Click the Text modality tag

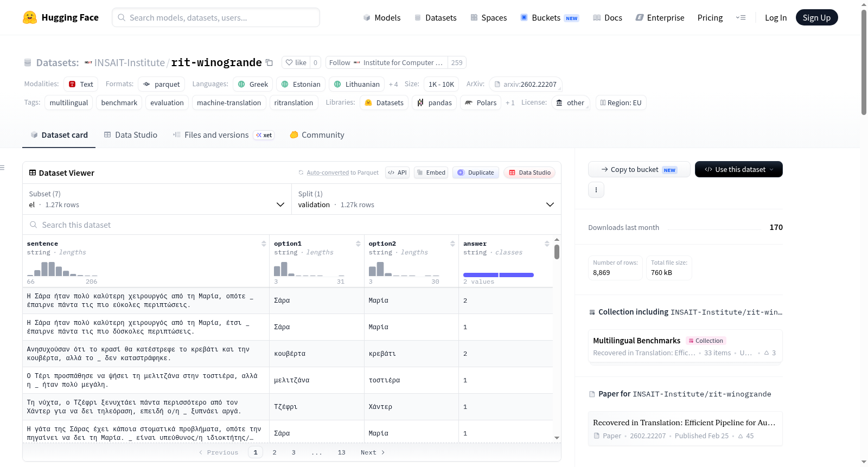pyautogui.click(x=81, y=84)
